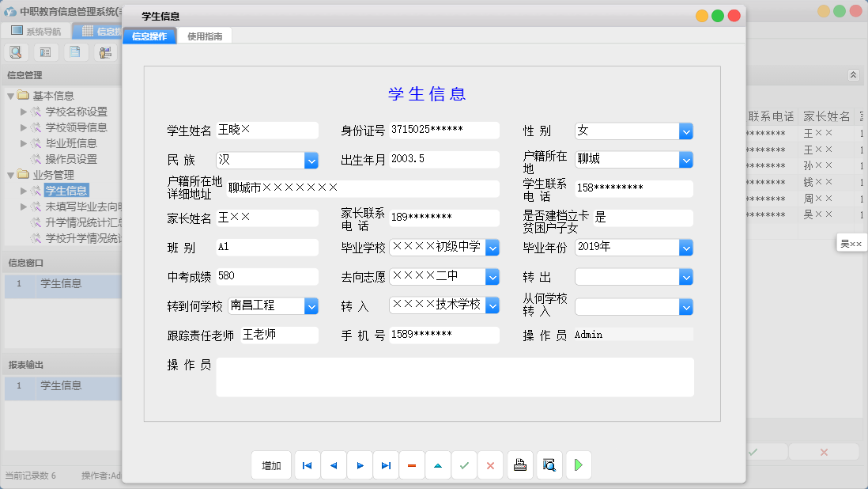The width and height of the screenshot is (868, 489).
Task: Click the previous record arrow icon
Action: [x=333, y=465]
